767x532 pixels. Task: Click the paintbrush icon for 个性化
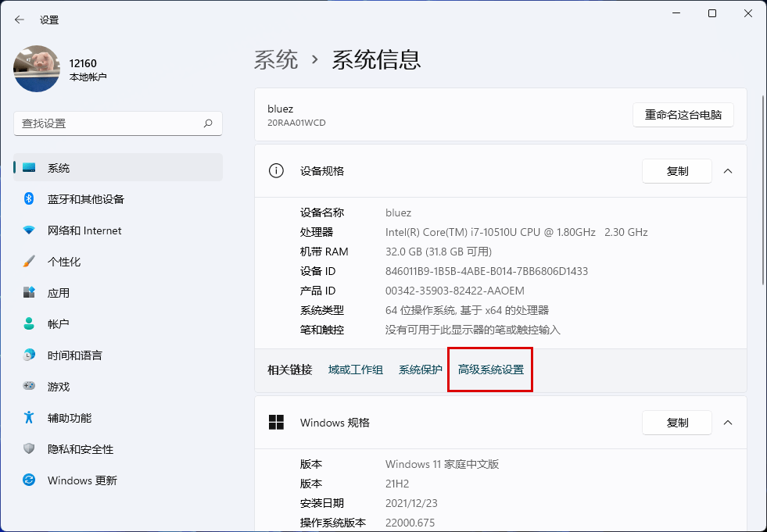(29, 261)
